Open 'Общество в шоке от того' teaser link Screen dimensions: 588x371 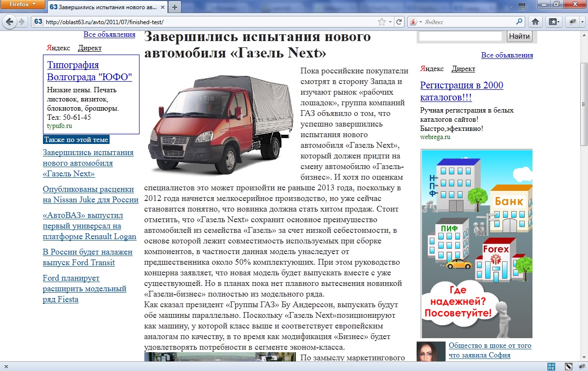(x=490, y=351)
